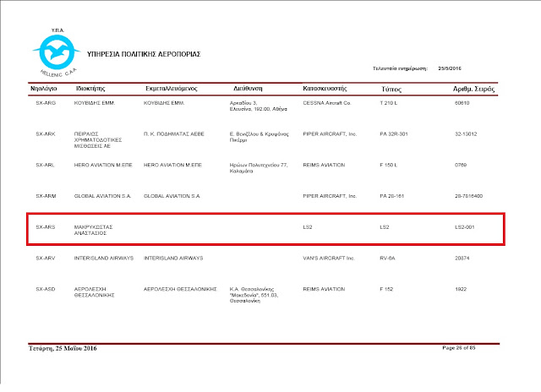Click operator 'HERO AVIATION Μ.ΕΠΕ' in Εκμεταλλευόμενος column
Viewport: 541px width, 392px height.
click(x=172, y=165)
